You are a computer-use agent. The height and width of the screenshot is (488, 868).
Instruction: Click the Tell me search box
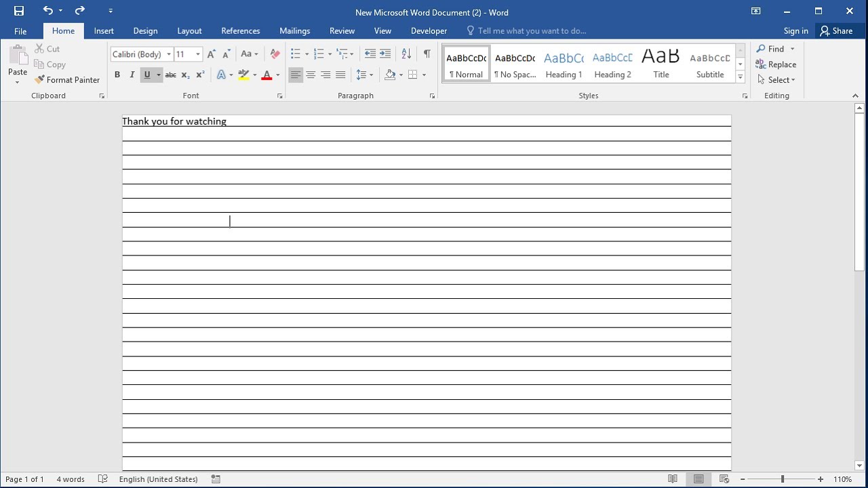click(526, 30)
